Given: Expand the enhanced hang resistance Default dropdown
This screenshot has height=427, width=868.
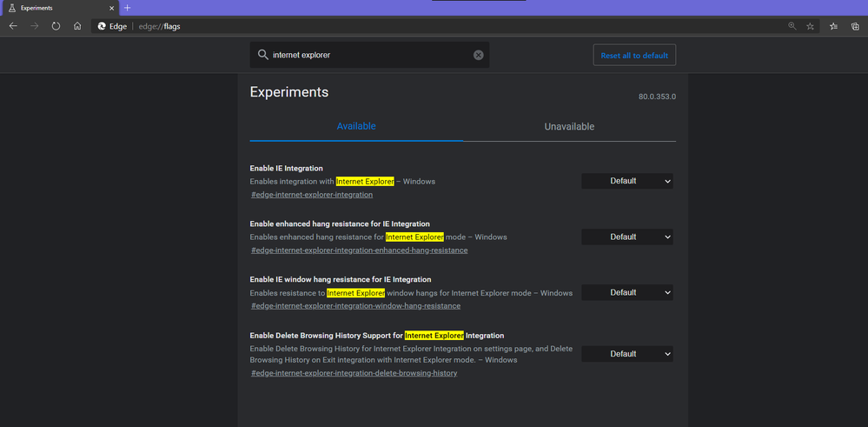Looking at the screenshot, I should 627,237.
